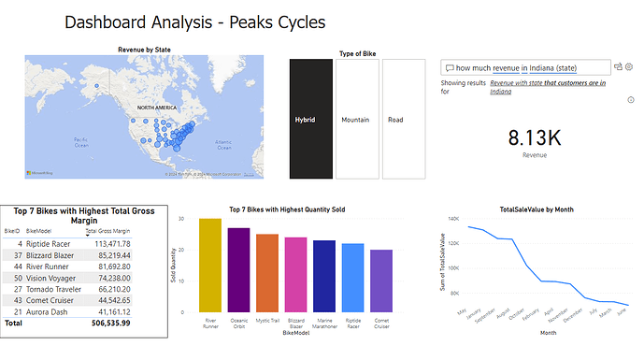Click the Q&A settings gear icon

click(629, 66)
